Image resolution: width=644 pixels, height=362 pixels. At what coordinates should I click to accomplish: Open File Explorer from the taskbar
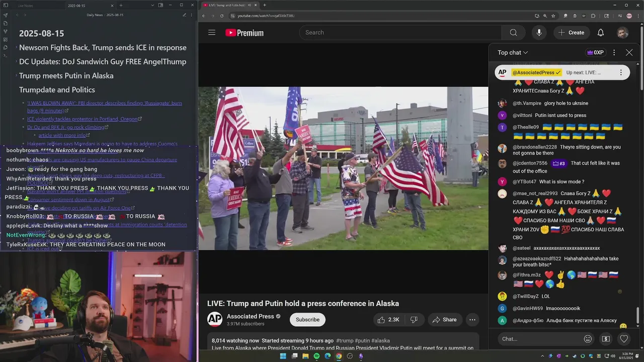(x=305, y=356)
